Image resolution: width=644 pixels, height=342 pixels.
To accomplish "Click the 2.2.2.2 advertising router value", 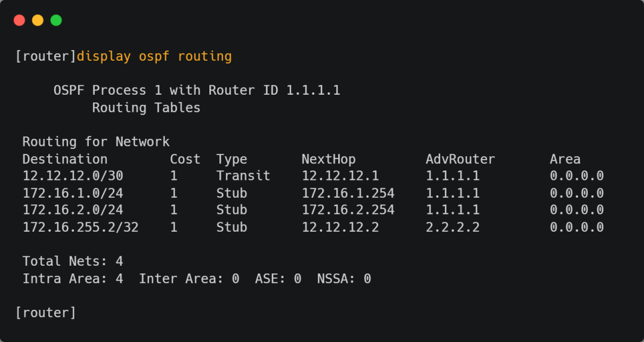I will [453, 227].
